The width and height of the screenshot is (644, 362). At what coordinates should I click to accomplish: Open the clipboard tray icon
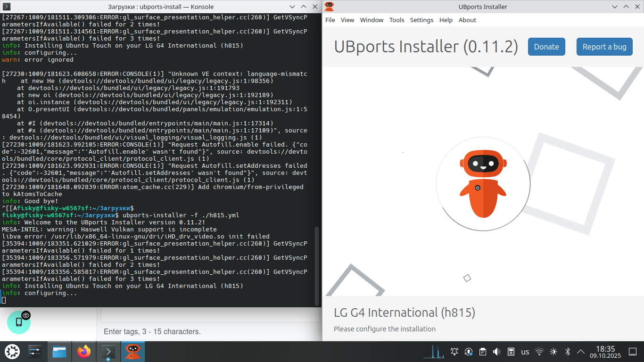[x=483, y=352]
